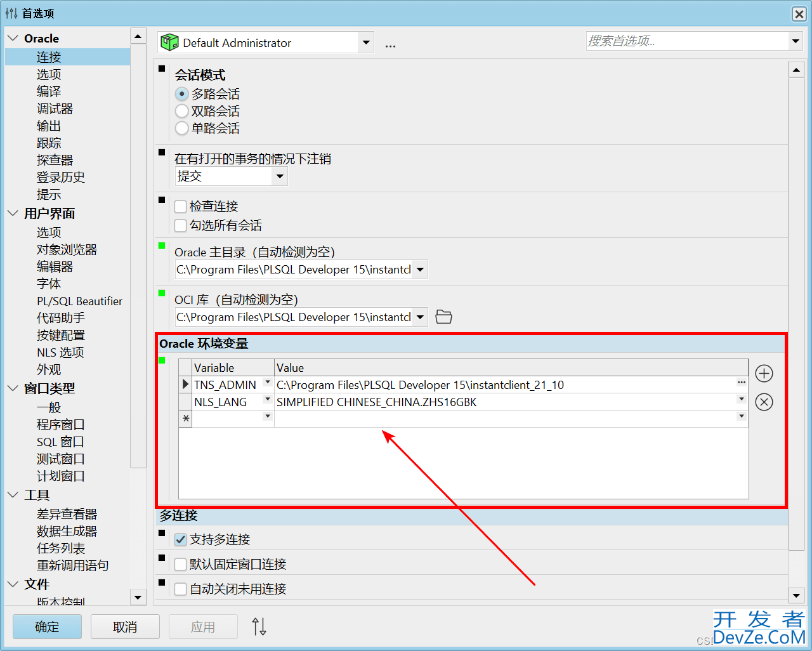Open the 代码助手 preferences page
This screenshot has width=812, height=651.
coord(61,318)
